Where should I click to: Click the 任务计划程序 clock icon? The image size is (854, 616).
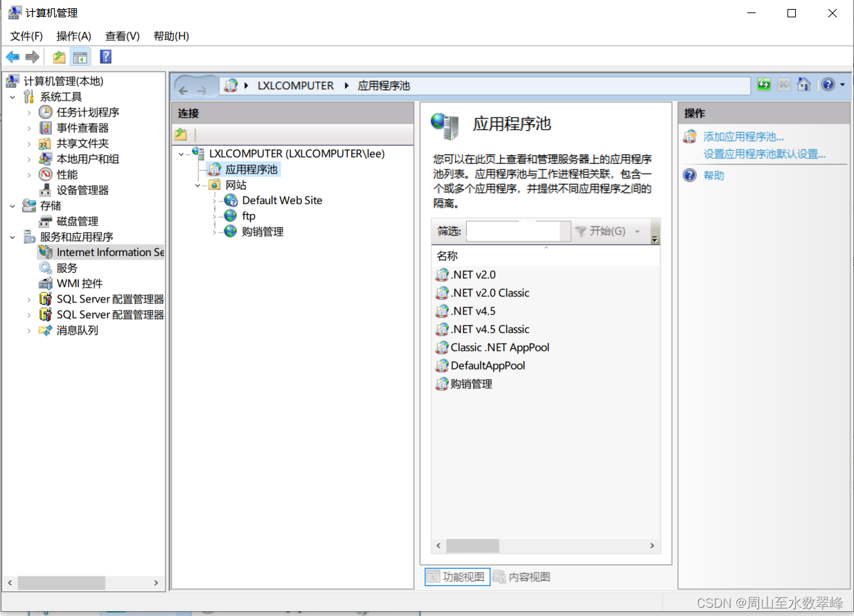point(46,112)
